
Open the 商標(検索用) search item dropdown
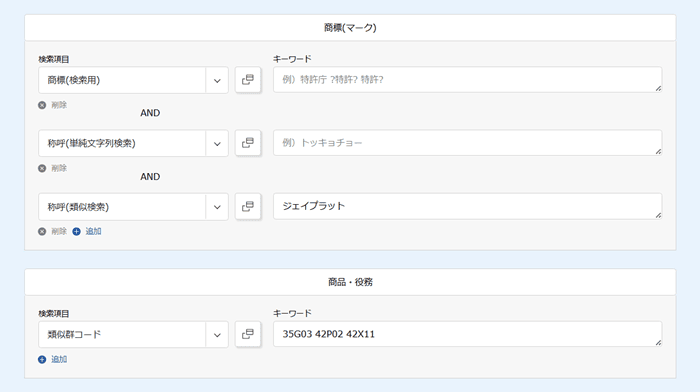click(x=133, y=80)
